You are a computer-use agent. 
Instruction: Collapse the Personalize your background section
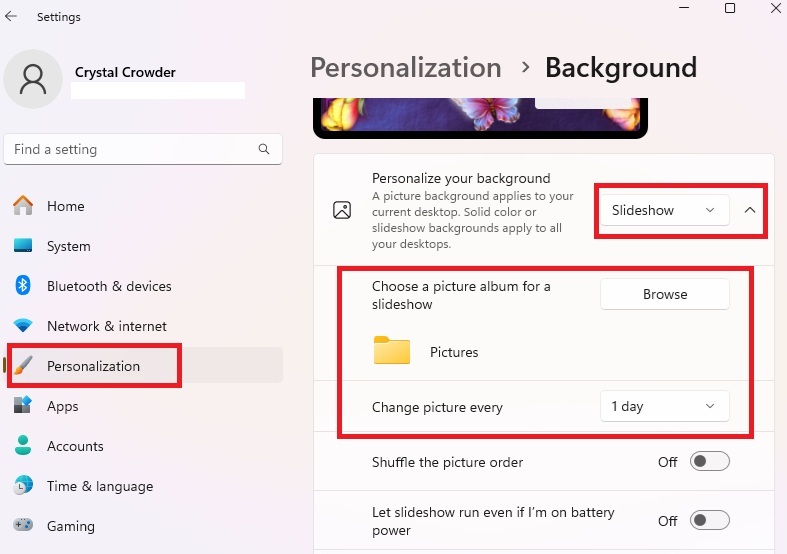coord(750,210)
